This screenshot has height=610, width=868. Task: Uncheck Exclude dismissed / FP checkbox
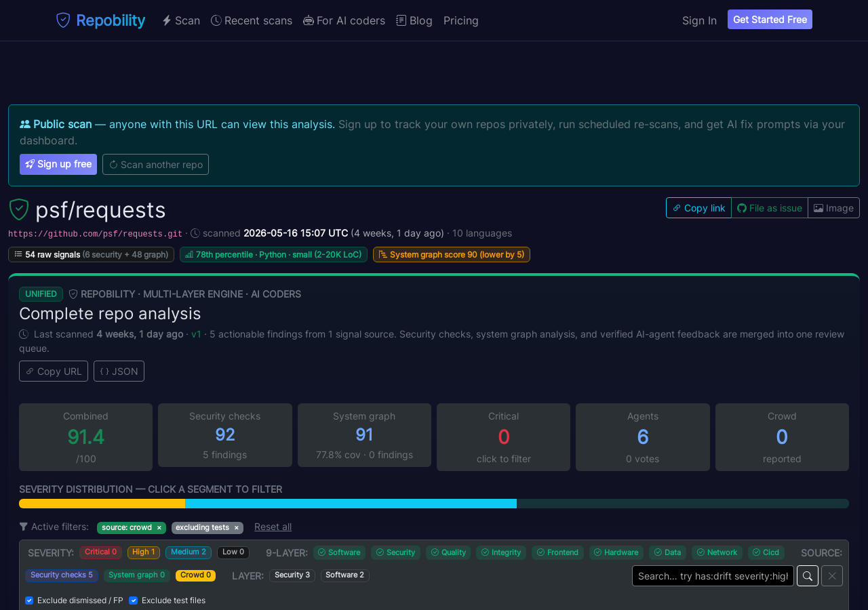(29, 601)
